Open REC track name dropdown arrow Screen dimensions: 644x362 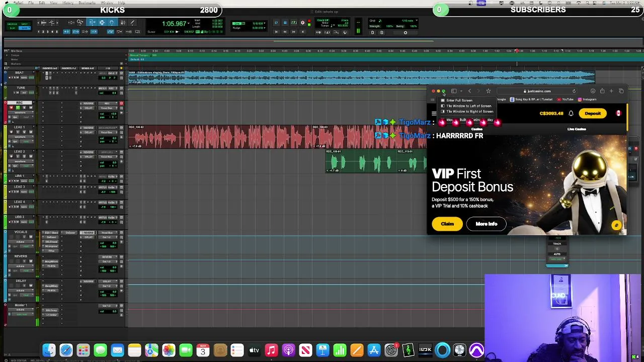34,102
